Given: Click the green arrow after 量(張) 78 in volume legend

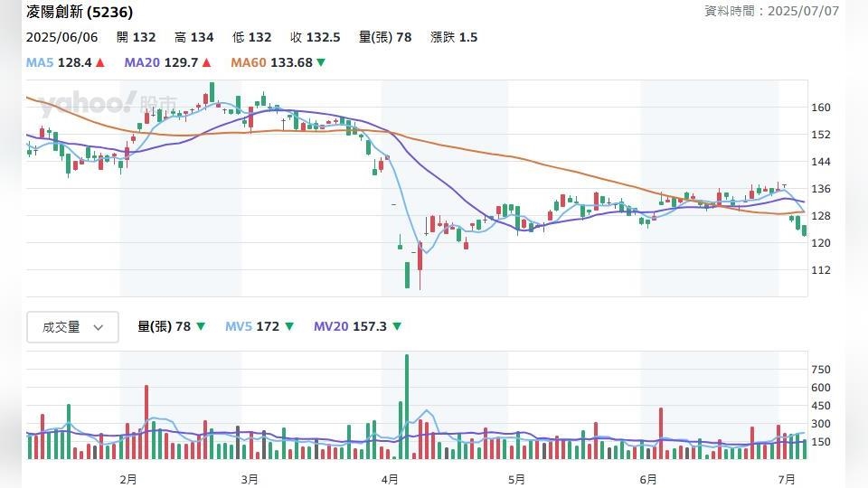Looking at the screenshot, I should (201, 326).
